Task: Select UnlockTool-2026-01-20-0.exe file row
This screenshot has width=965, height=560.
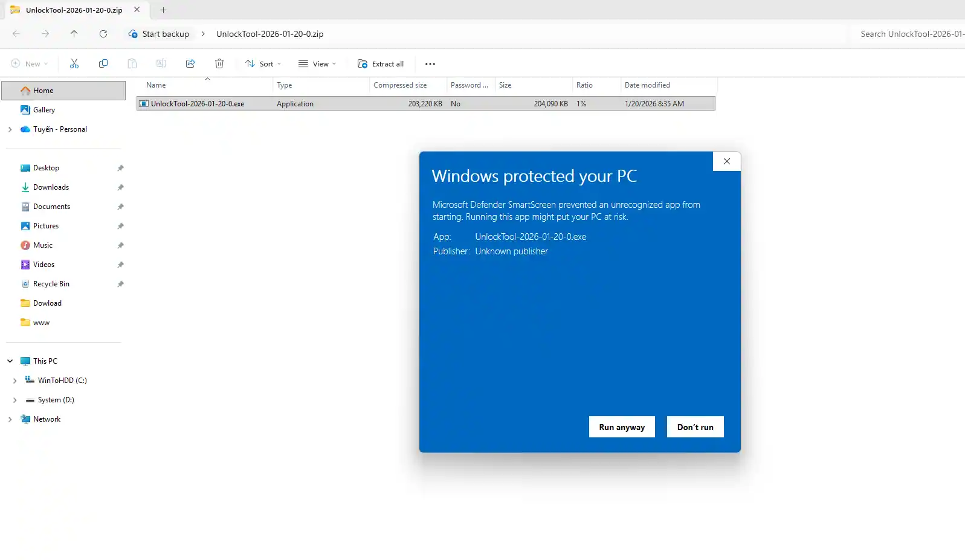Action: [426, 104]
